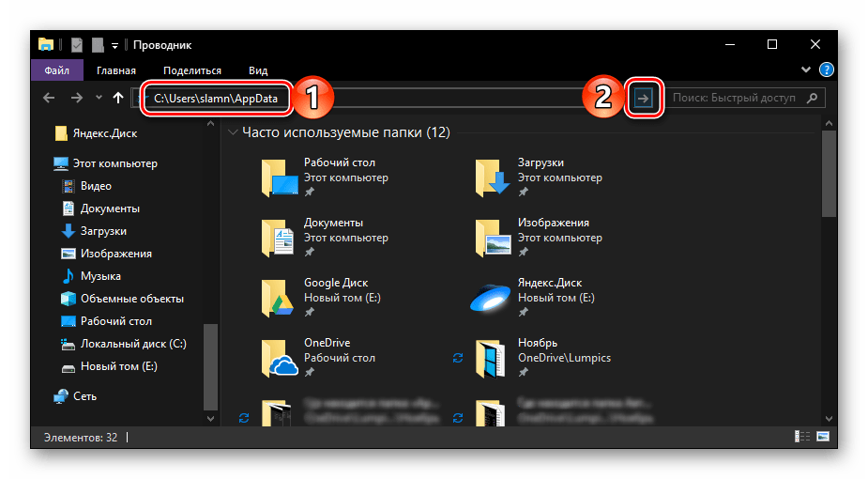Open recent locations dropdown arrow
This screenshot has height=479, width=868.
point(98,98)
